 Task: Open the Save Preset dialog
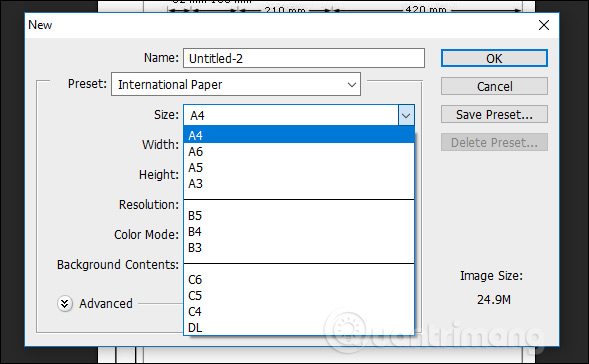[494, 114]
